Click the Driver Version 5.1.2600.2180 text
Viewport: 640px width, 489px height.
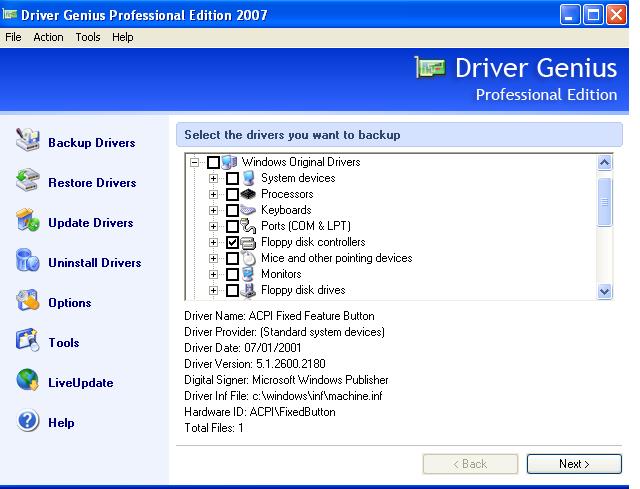point(255,364)
